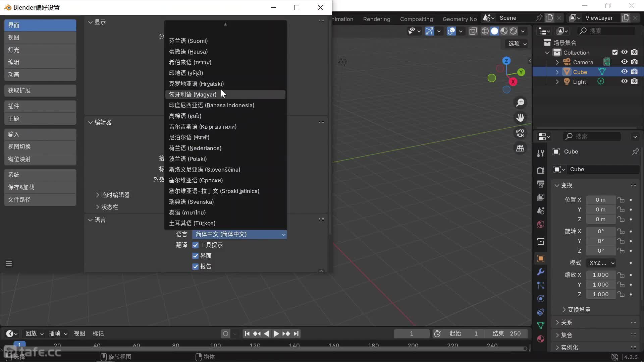Open the World properties tab (globe icon)

click(541, 224)
